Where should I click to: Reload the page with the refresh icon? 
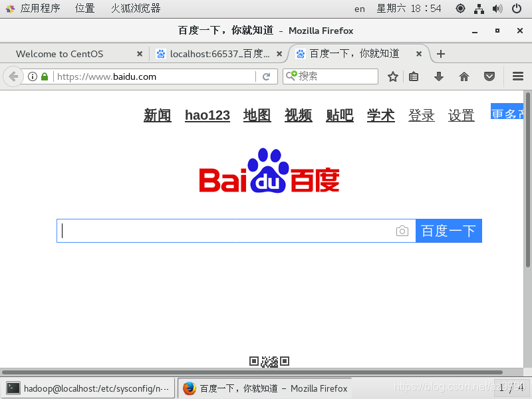coord(267,76)
